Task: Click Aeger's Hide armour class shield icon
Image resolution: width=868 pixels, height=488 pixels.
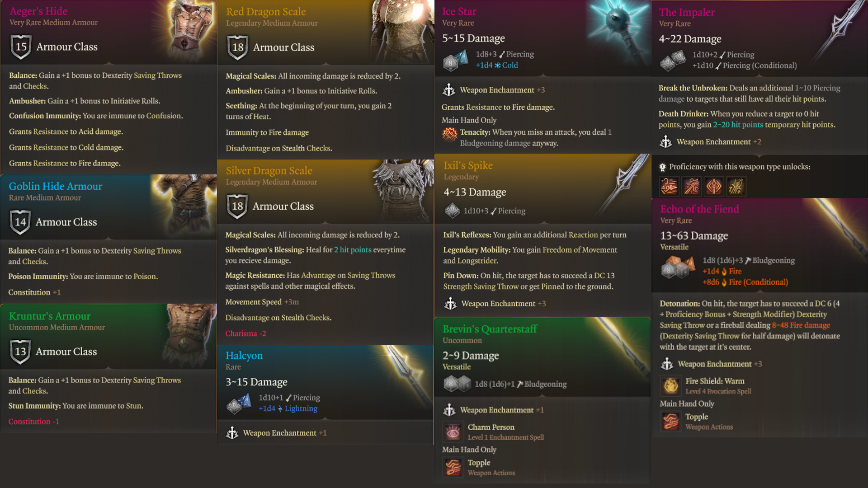Action: coord(21,47)
